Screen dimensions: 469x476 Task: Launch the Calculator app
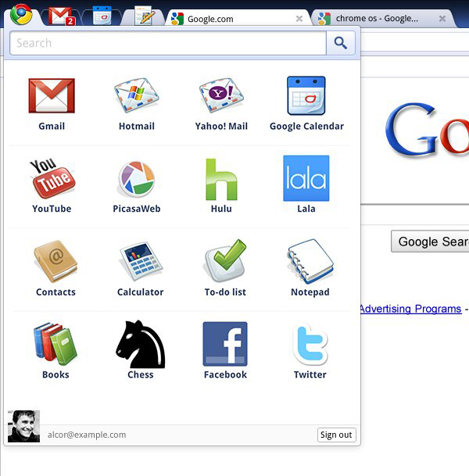(141, 261)
